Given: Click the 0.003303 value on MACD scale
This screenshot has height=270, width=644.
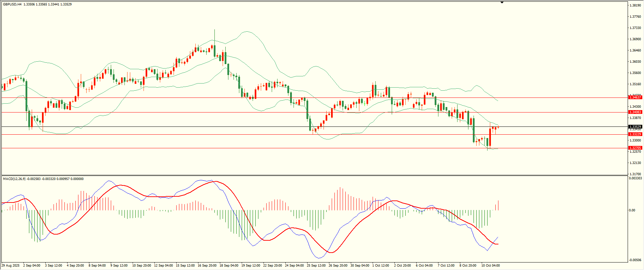Looking at the screenshot, I should coord(635,178).
